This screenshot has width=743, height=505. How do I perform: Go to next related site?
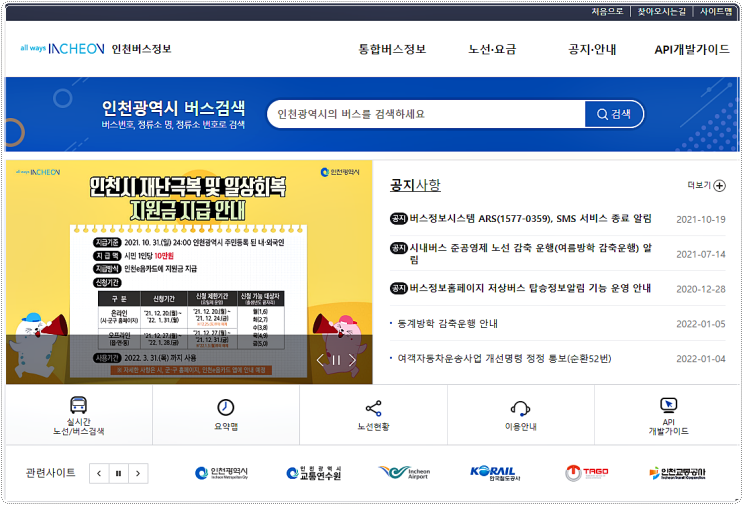click(x=138, y=473)
